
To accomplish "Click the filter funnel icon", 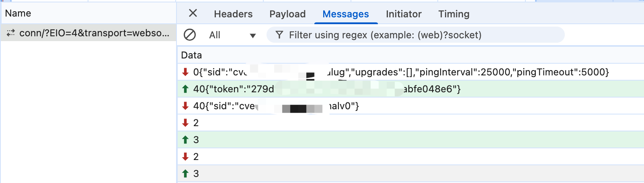I will point(279,35).
